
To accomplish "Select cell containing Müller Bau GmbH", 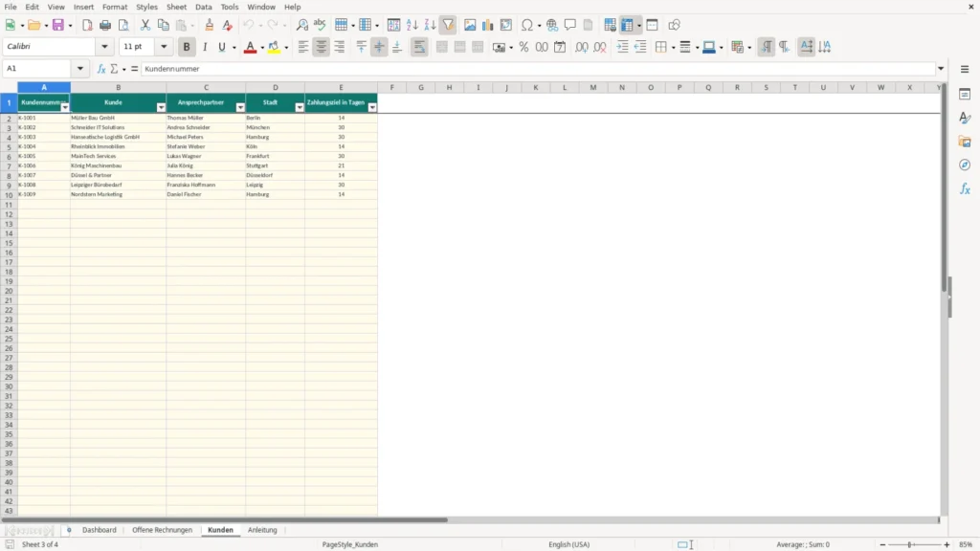I will pyautogui.click(x=118, y=118).
